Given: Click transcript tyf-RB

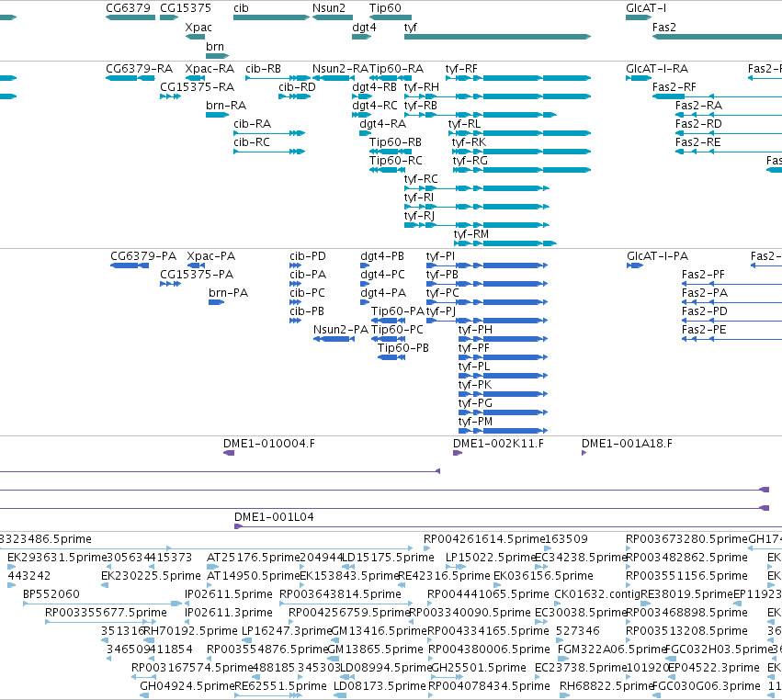Looking at the screenshot, I should (481, 115).
